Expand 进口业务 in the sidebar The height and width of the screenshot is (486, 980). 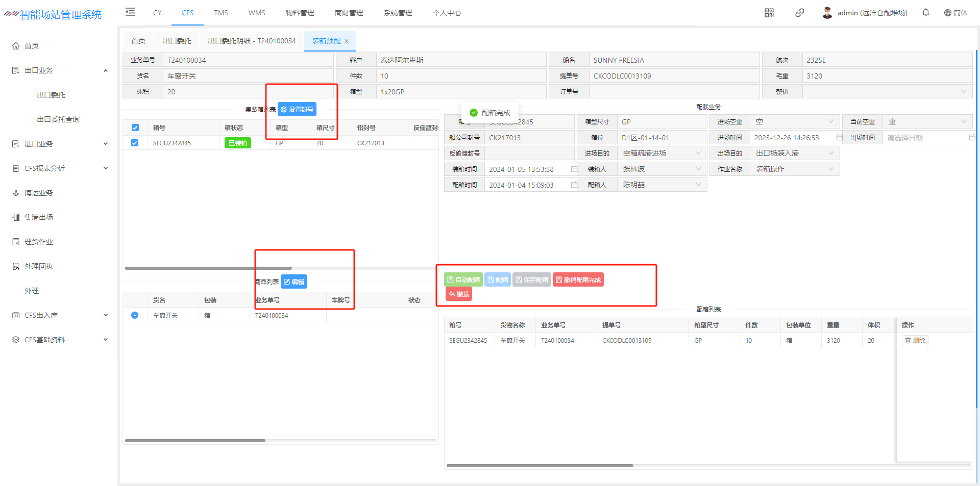tap(60, 144)
